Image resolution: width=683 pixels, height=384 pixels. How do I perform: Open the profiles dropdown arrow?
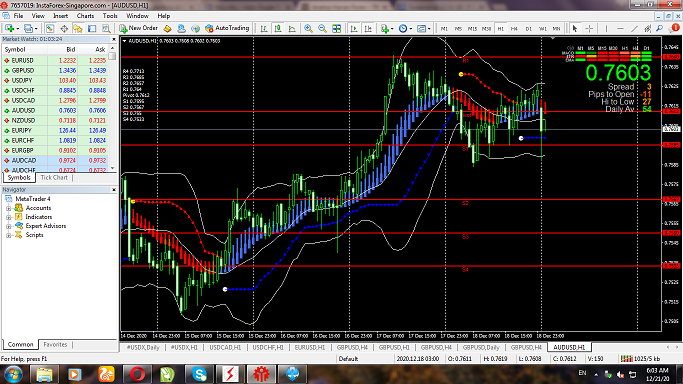point(36,29)
